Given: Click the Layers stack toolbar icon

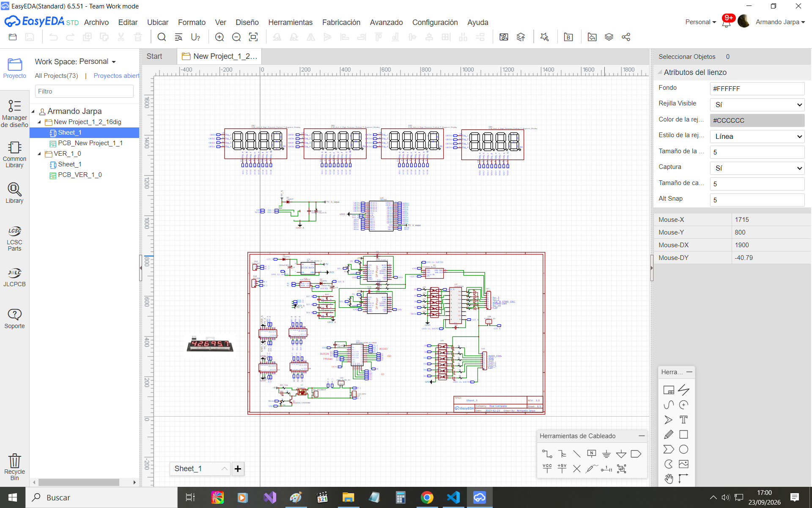Looking at the screenshot, I should 609,37.
